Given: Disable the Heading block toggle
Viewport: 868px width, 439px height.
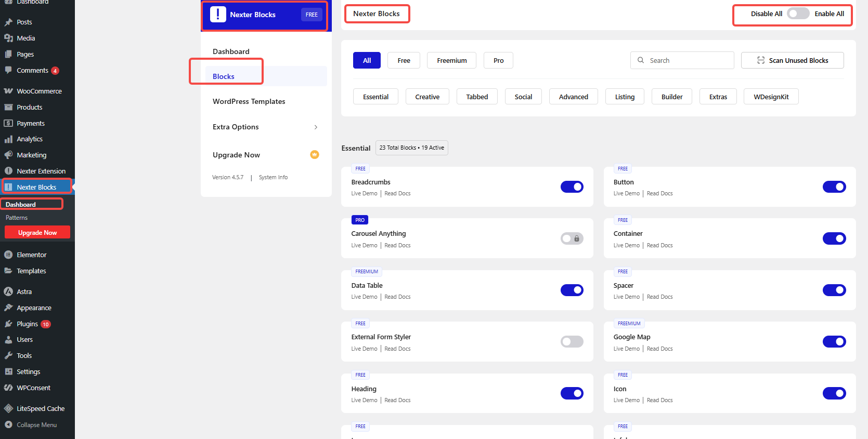Looking at the screenshot, I should [572, 393].
